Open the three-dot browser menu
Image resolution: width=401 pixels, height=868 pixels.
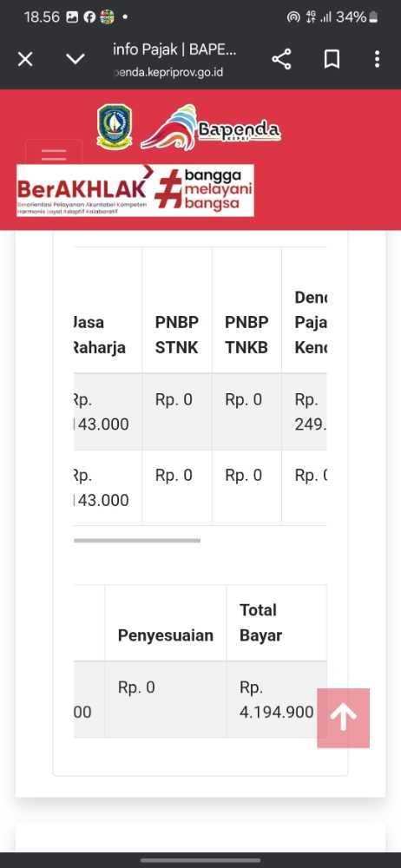(378, 59)
